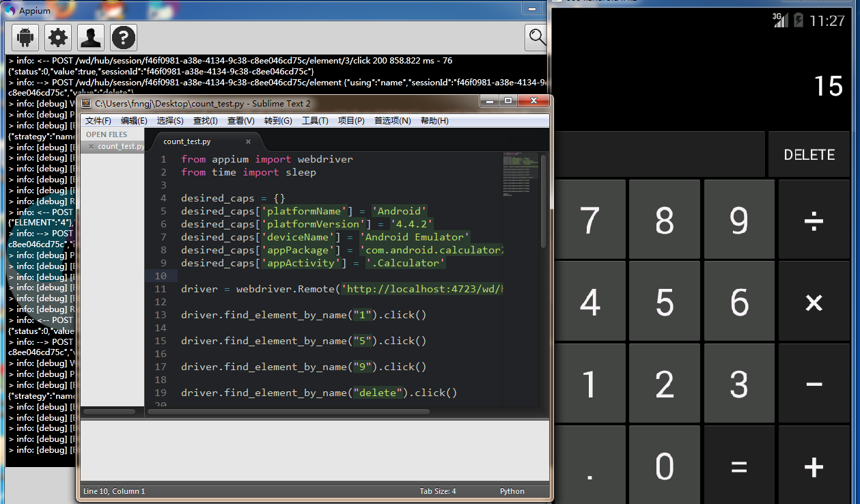Click the 3G signal icon in emulator
Viewport: 860px width, 504px height.
pyautogui.click(x=781, y=20)
